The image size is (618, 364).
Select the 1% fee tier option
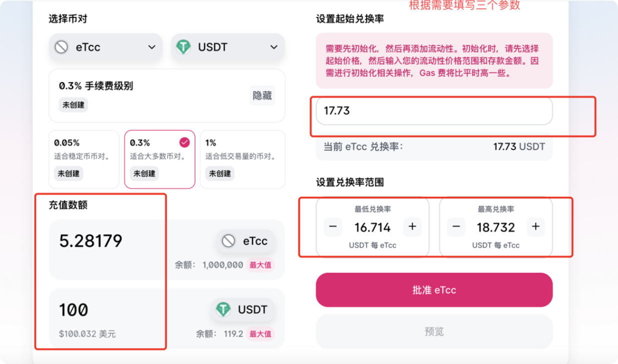click(x=242, y=159)
